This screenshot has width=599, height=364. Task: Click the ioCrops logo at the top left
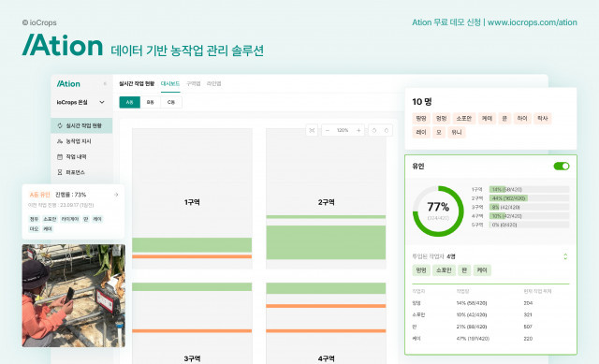coord(39,22)
